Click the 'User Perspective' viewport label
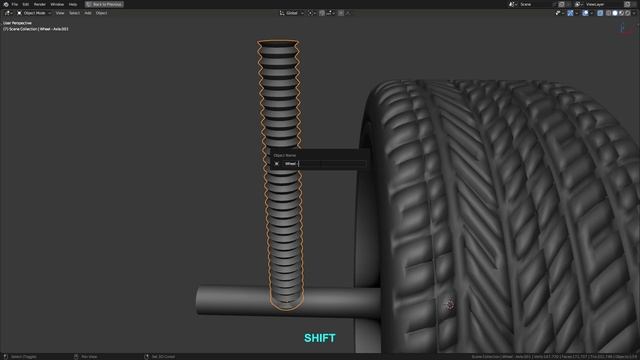This screenshot has width=640, height=360. (17, 23)
